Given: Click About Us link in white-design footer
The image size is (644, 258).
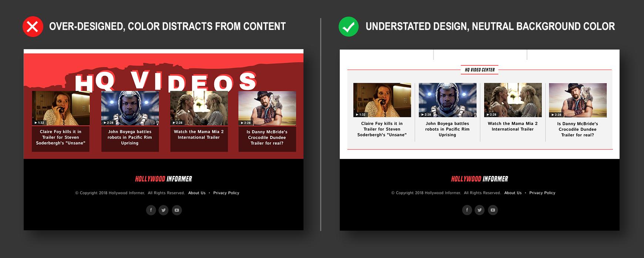Looking at the screenshot, I should [x=513, y=193].
